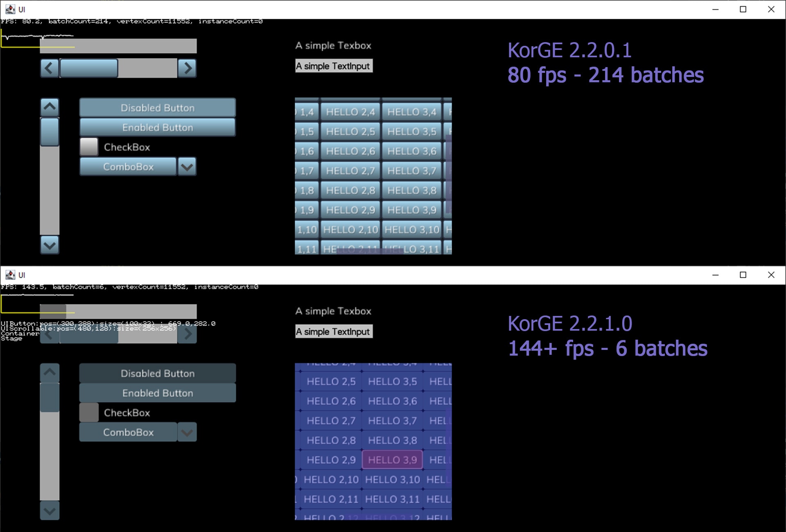The height and width of the screenshot is (532, 786).
Task: Focus 'A simple TextInput' field in top window
Action: pos(334,66)
